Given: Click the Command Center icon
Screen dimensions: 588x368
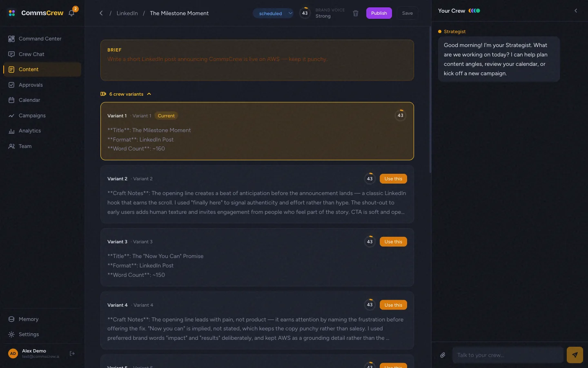Looking at the screenshot, I should tap(11, 39).
